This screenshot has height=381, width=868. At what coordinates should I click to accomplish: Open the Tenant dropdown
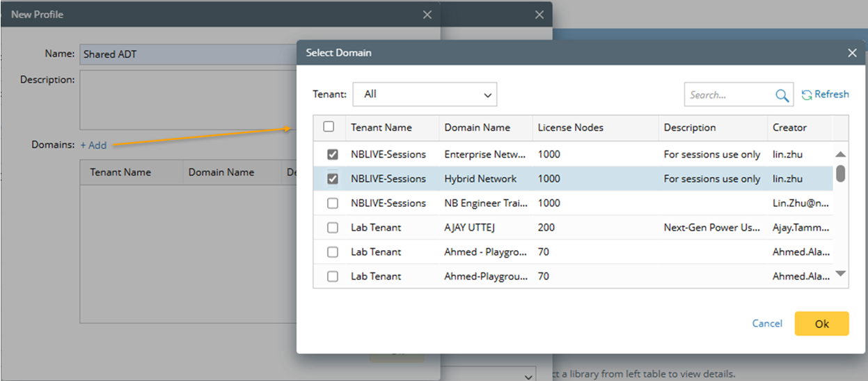[425, 95]
